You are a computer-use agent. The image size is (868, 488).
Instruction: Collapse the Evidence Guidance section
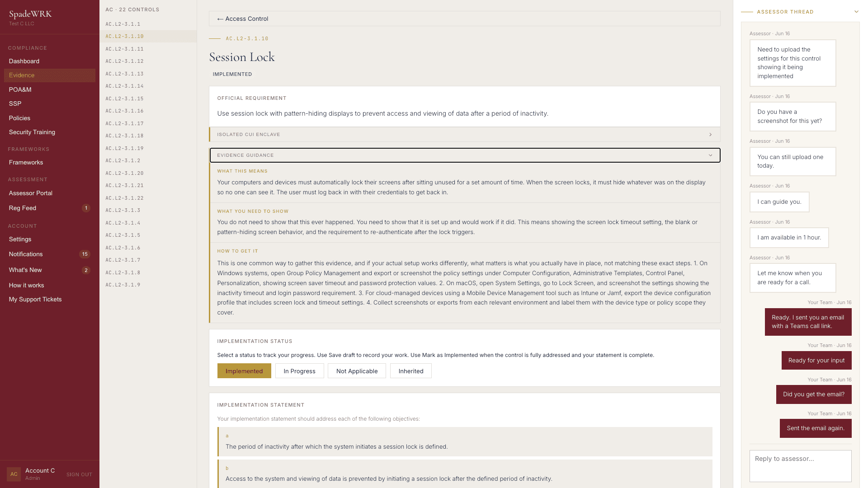pyautogui.click(x=465, y=155)
